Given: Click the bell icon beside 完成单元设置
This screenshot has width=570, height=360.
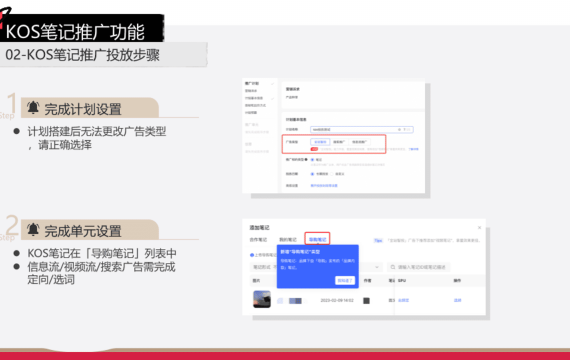Looking at the screenshot, I should (x=33, y=229).
